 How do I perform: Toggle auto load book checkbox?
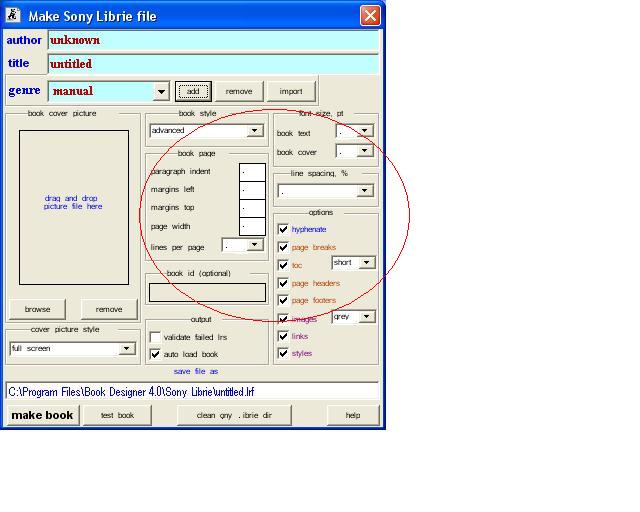click(155, 354)
